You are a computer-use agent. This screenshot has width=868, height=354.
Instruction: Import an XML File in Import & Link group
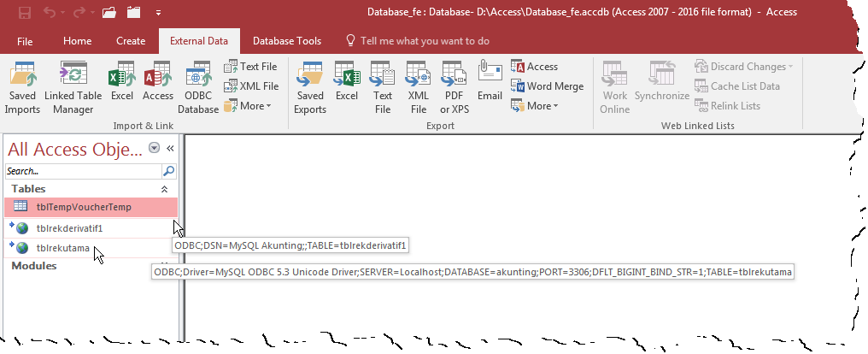(x=251, y=86)
